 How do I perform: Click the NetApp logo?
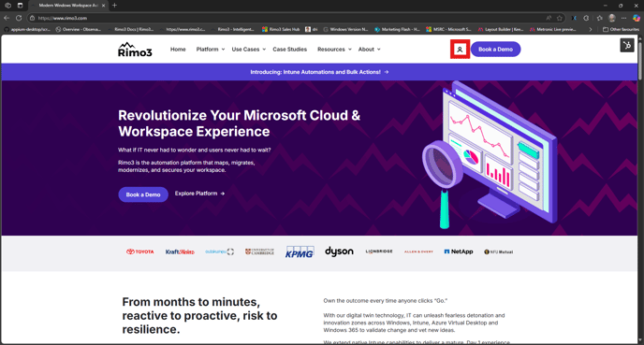(459, 252)
